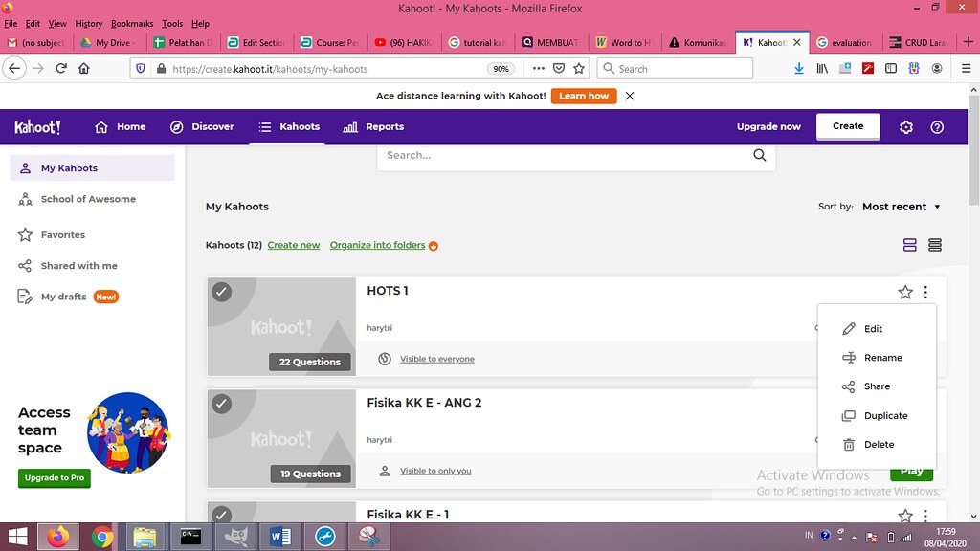Open My drafts in the sidebar
Viewport: 980px width, 551px height.
tap(63, 297)
